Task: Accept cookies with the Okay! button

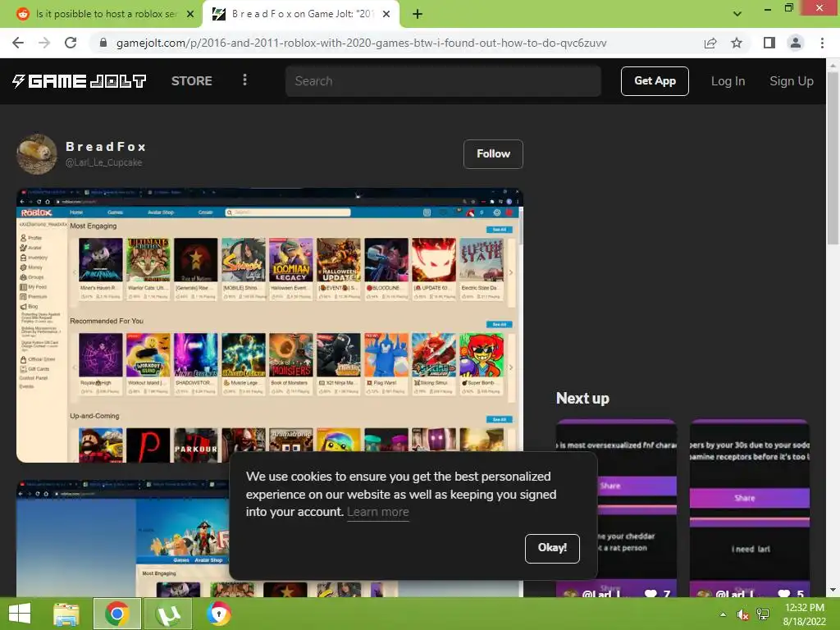Action: coord(552,548)
